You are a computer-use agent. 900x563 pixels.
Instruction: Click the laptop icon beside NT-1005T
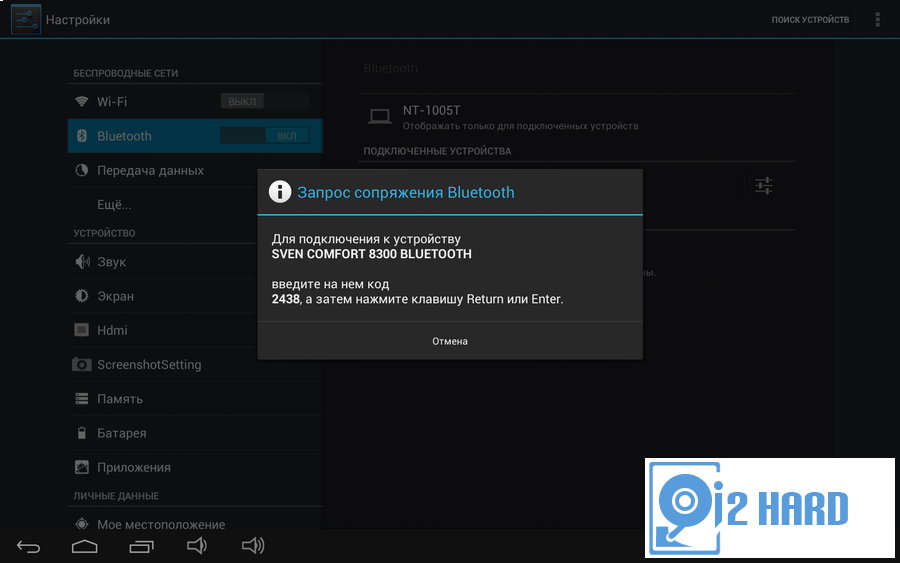379,117
